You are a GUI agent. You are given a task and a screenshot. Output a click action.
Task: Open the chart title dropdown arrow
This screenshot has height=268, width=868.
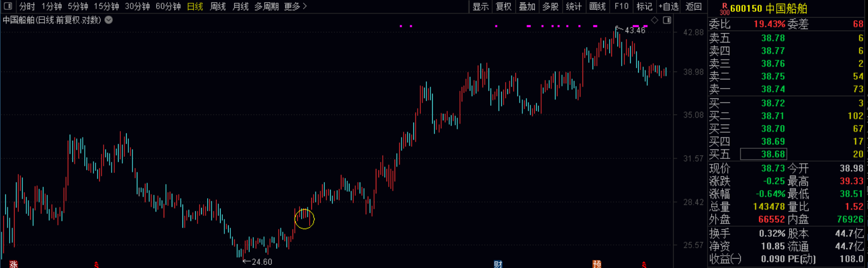tap(108, 20)
